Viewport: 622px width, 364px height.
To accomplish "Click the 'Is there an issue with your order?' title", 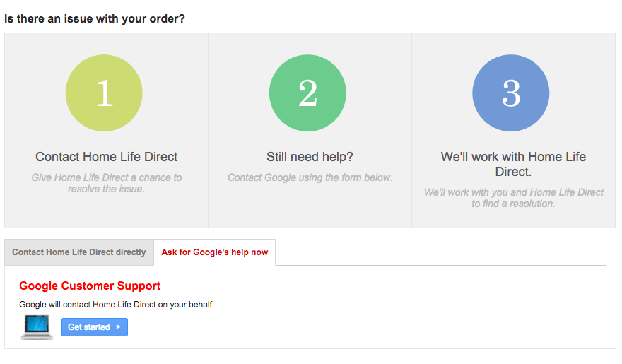I will 95,18.
